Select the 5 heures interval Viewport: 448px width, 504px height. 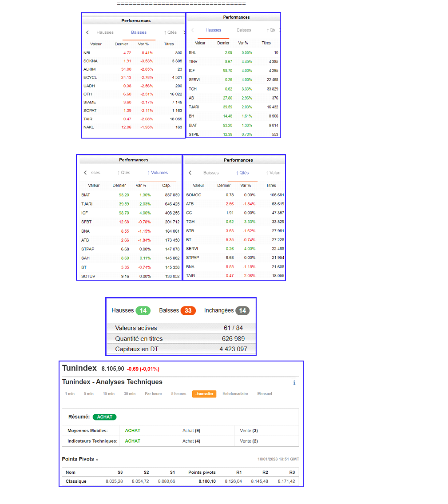click(178, 394)
